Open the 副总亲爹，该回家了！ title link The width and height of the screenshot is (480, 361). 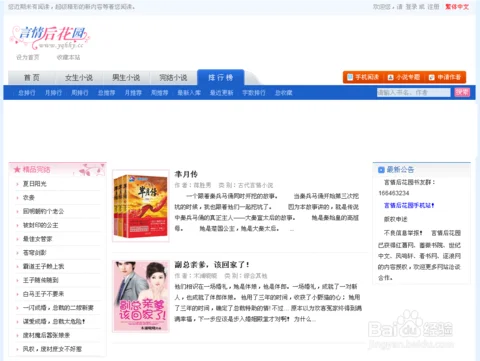(212, 265)
